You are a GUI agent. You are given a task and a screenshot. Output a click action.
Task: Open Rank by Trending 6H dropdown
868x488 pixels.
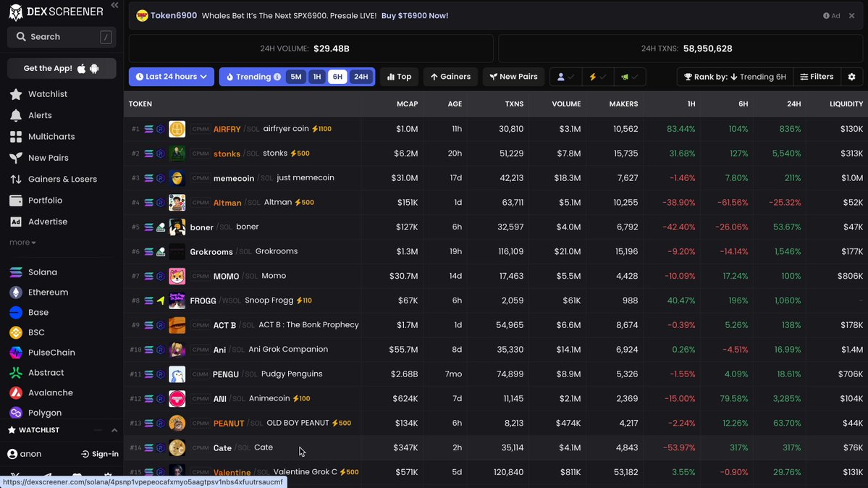[x=735, y=77]
